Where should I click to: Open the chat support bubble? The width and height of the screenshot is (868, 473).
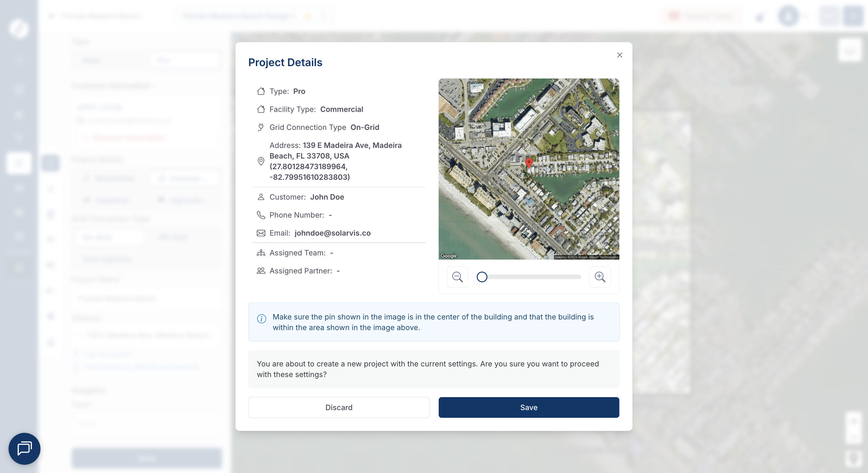coord(24,448)
